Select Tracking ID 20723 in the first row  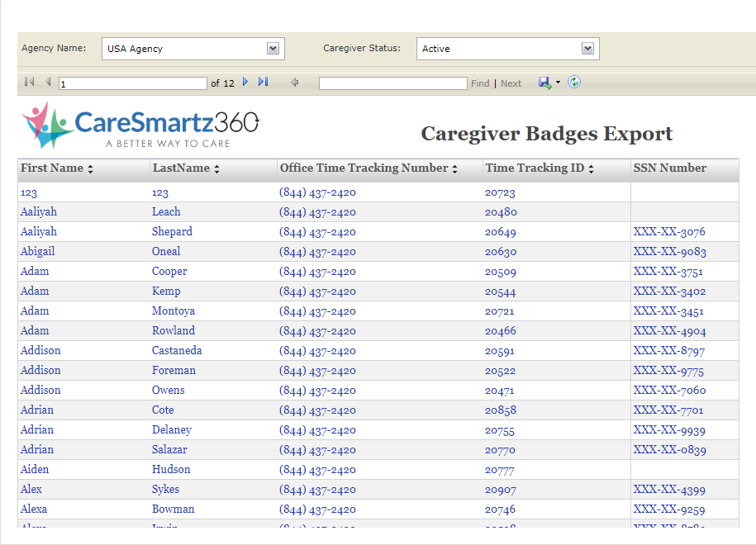pos(500,192)
